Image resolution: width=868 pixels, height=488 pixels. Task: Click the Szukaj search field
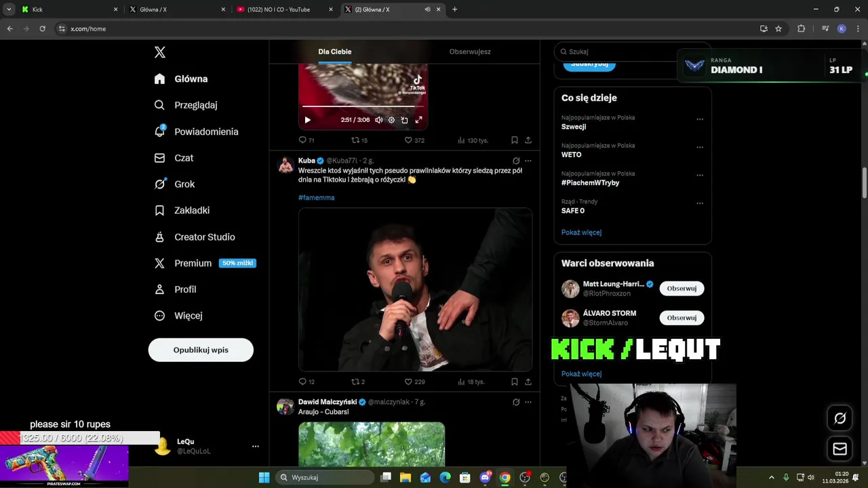tap(632, 52)
